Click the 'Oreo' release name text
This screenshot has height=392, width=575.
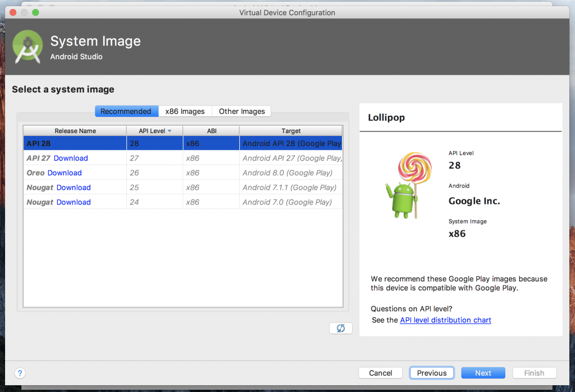(35, 173)
